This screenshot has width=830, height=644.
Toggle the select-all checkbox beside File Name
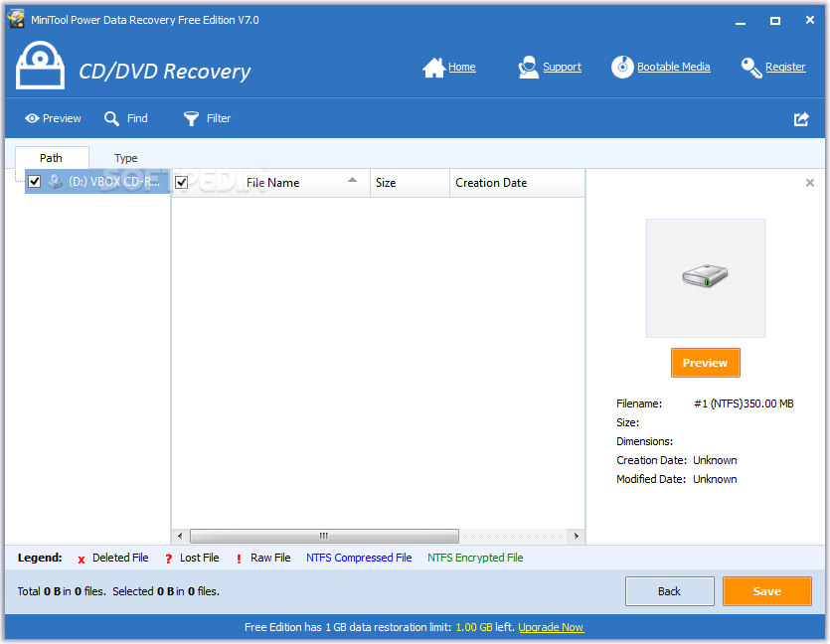182,183
